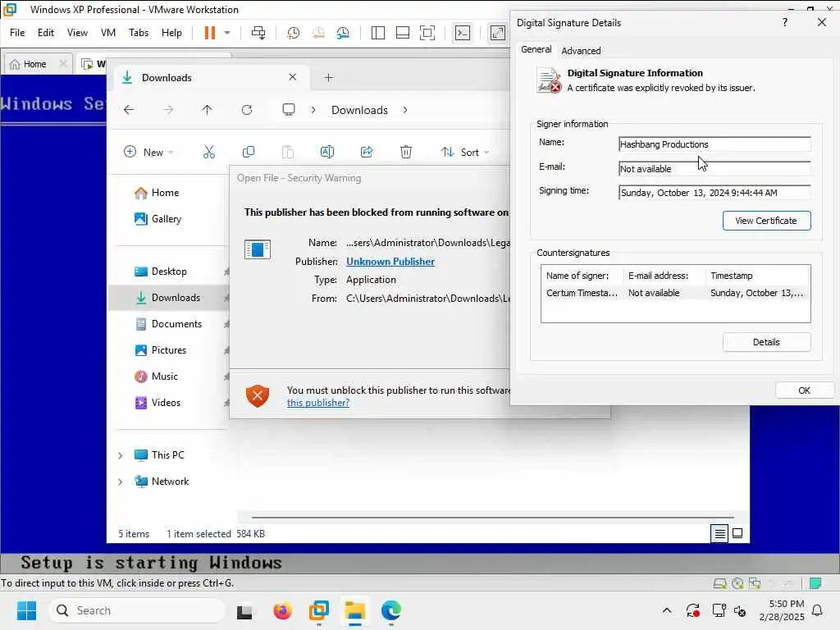Viewport: 840px width, 630px height.
Task: Open Firefox from the taskbar
Action: tap(282, 610)
